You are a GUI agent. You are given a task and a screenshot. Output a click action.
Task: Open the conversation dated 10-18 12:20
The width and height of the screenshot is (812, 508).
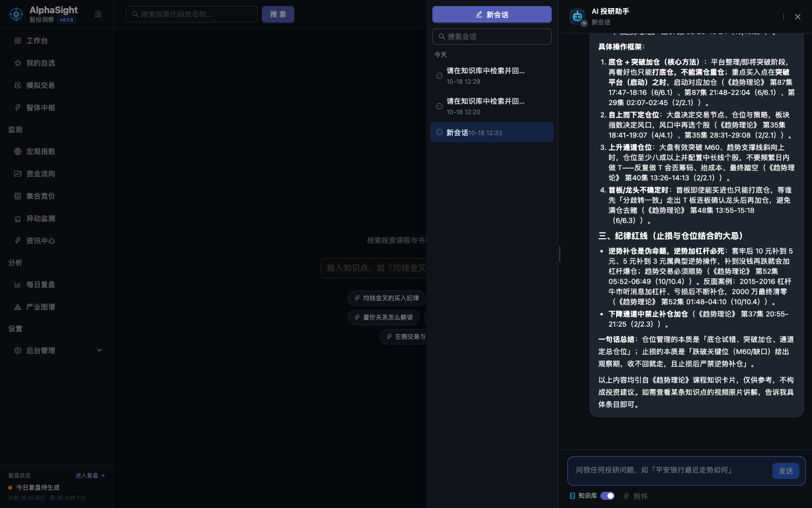(492, 106)
